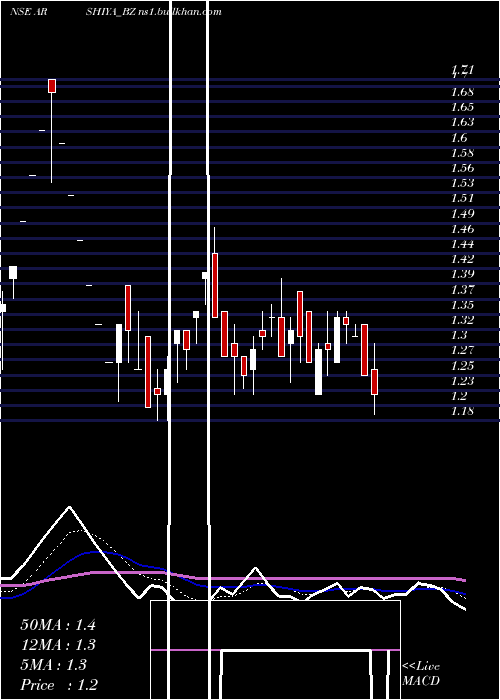Click the 1.44 price axis label
The image size is (500, 700).
[x=462, y=244]
